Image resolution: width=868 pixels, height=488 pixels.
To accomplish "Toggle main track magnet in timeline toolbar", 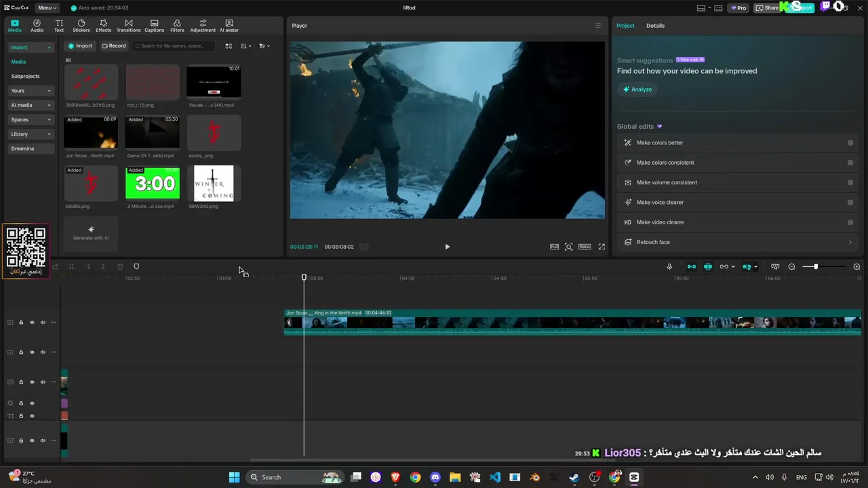I will point(692,266).
